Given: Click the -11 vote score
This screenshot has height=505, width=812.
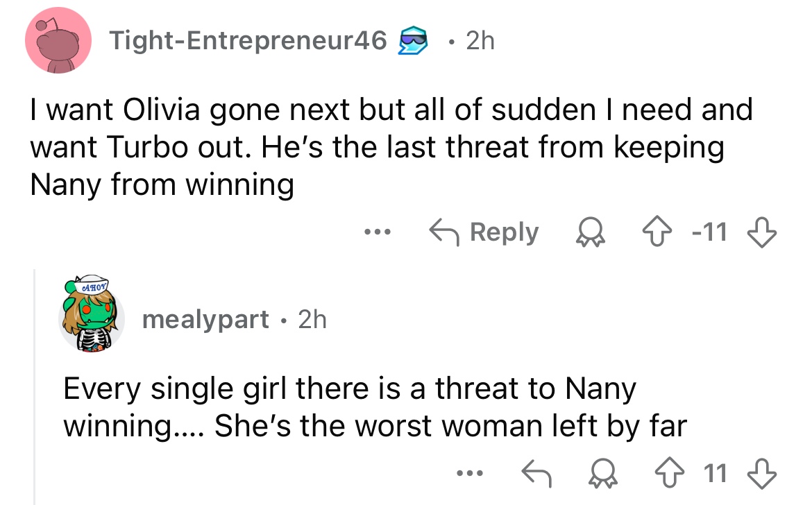Looking at the screenshot, I should [709, 232].
